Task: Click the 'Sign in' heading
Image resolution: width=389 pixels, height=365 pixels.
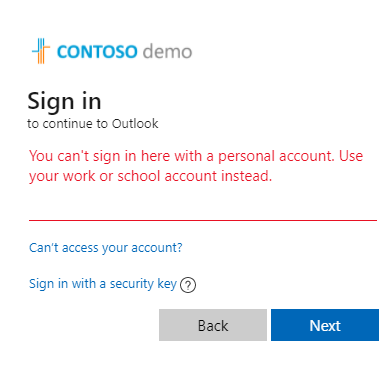Action: click(x=64, y=102)
